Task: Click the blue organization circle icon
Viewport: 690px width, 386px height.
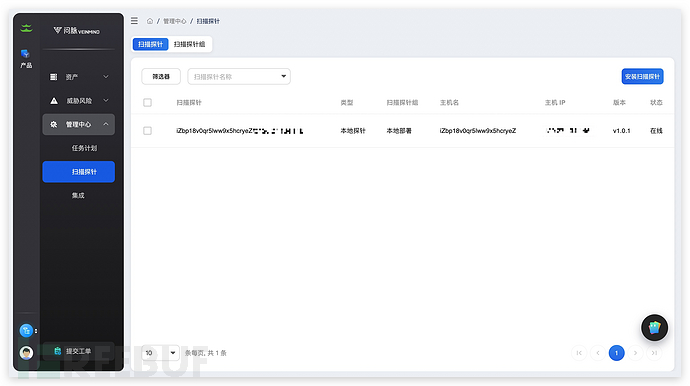Action: pos(26,331)
